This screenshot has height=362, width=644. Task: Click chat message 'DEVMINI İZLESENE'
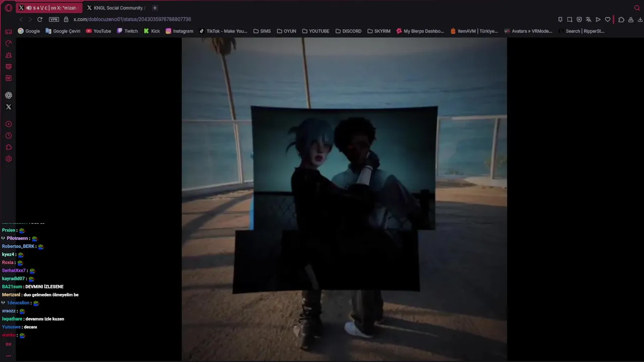point(44,287)
